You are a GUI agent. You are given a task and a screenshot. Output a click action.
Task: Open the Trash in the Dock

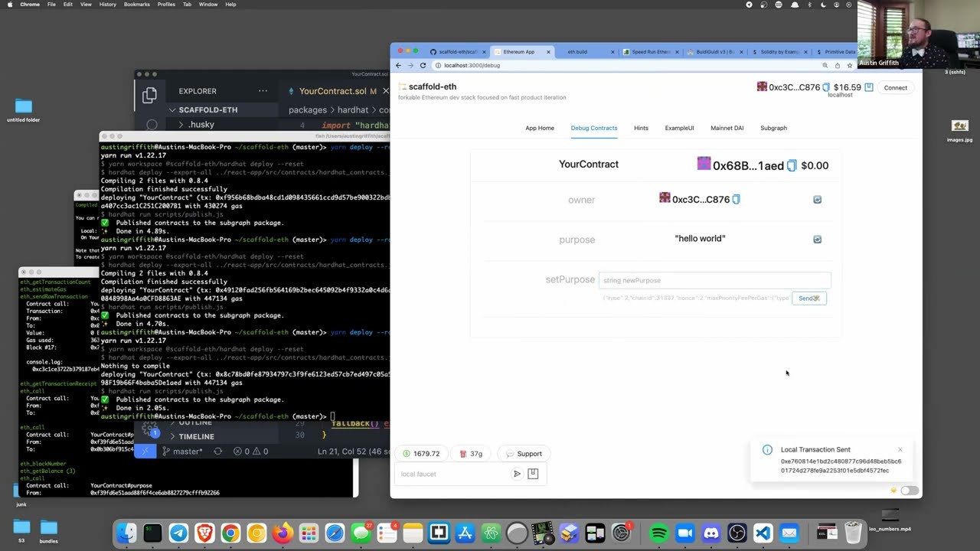click(853, 533)
